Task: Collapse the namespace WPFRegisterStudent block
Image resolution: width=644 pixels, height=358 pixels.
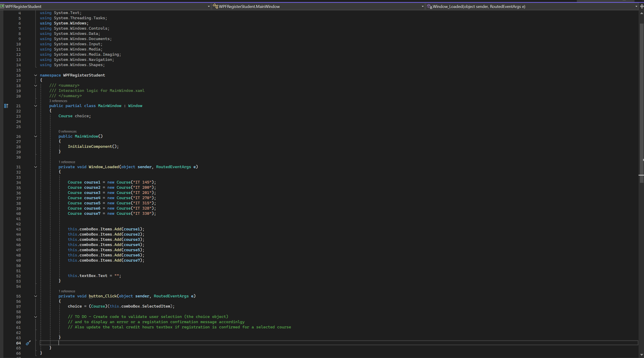Action: [x=36, y=75]
